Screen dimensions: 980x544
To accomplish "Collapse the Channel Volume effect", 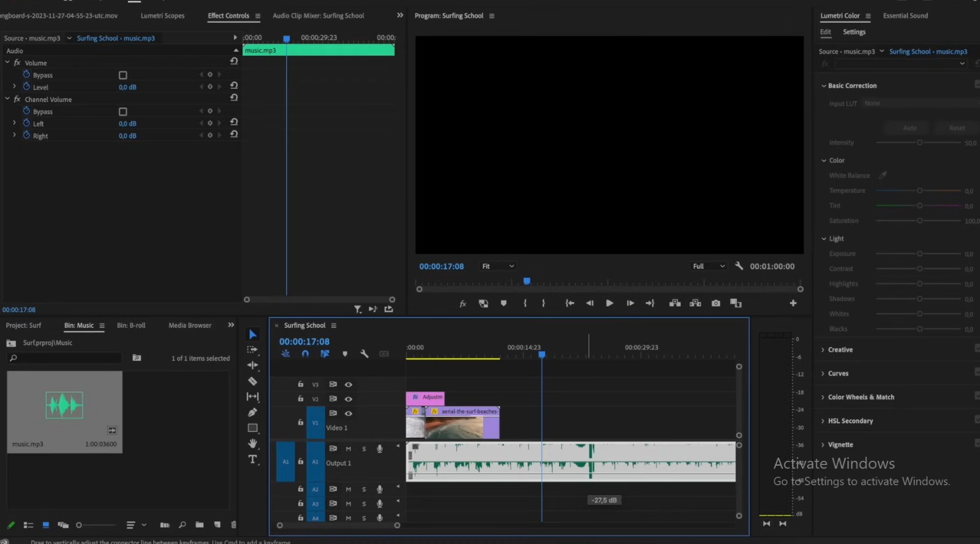I will click(x=7, y=99).
